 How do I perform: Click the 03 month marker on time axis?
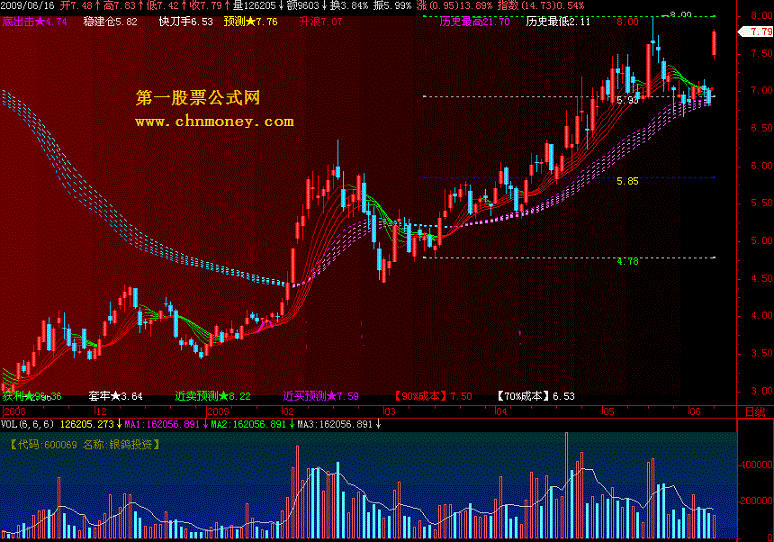point(389,412)
